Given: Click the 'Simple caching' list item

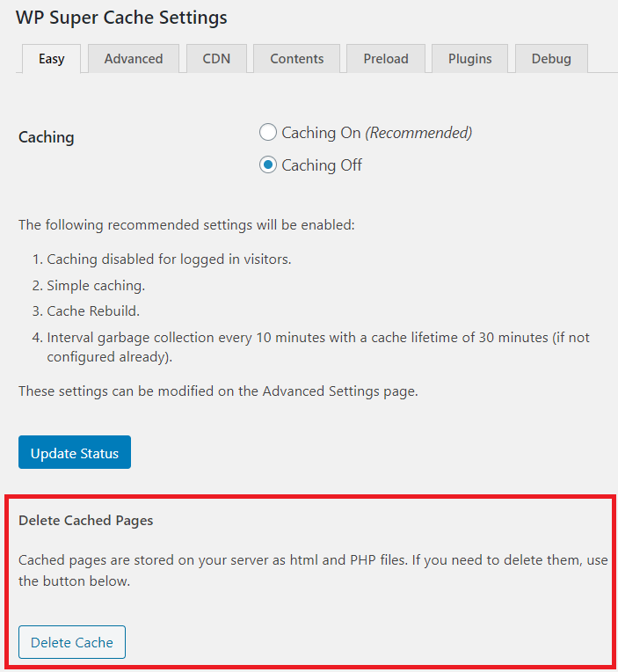Looking at the screenshot, I should point(96,286).
